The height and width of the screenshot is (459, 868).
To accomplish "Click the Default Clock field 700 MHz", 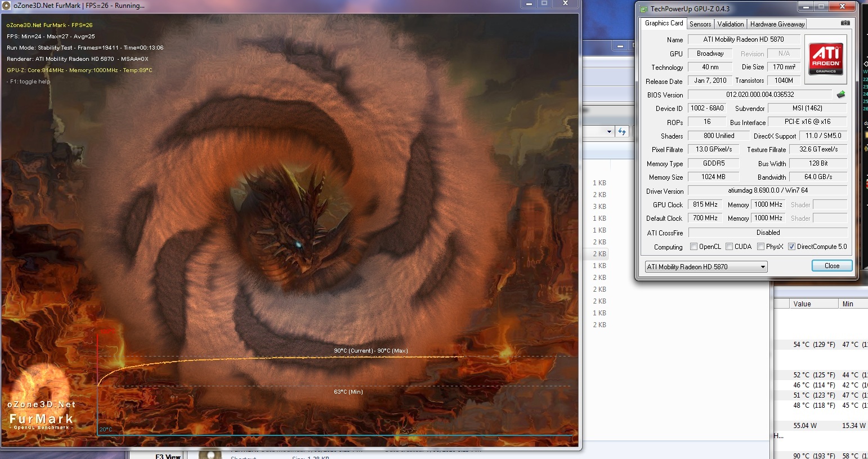I will pyautogui.click(x=705, y=218).
